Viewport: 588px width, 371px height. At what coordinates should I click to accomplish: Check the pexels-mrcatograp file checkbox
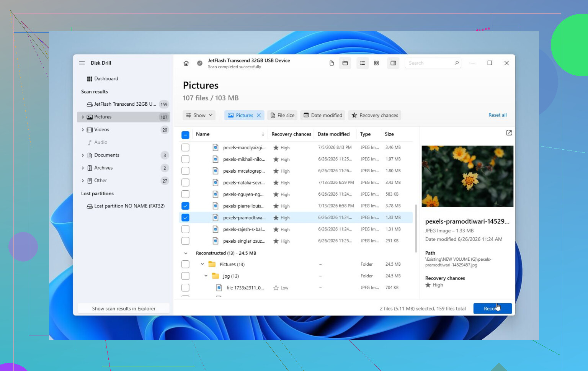185,171
